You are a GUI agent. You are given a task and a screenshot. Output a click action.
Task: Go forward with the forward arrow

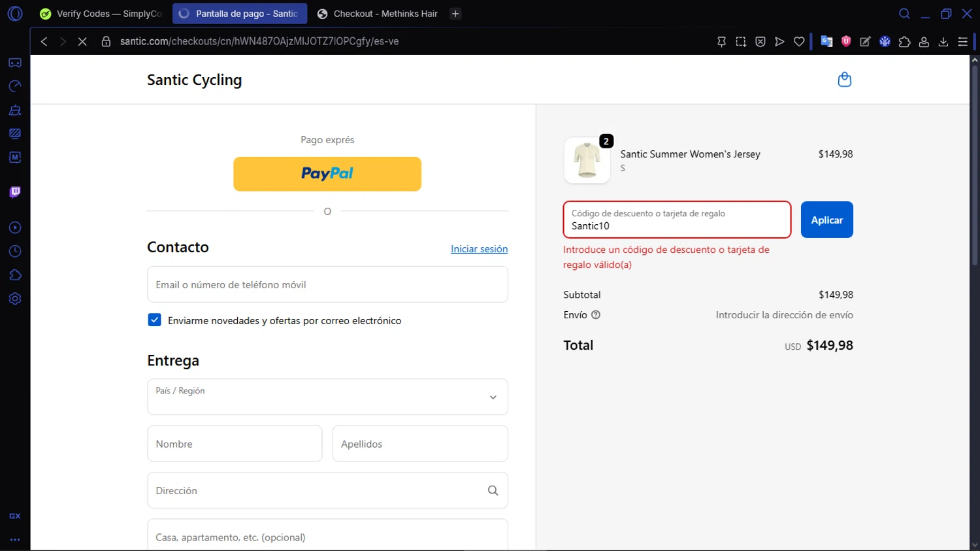[63, 41]
